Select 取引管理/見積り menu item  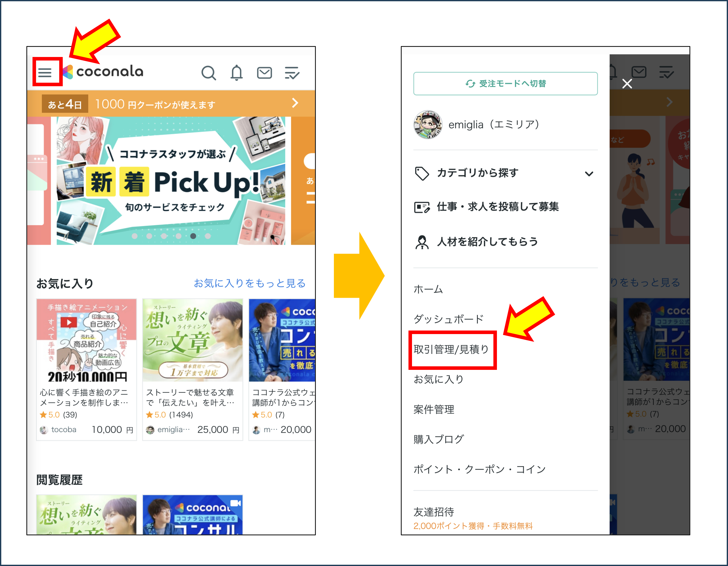[x=451, y=349]
